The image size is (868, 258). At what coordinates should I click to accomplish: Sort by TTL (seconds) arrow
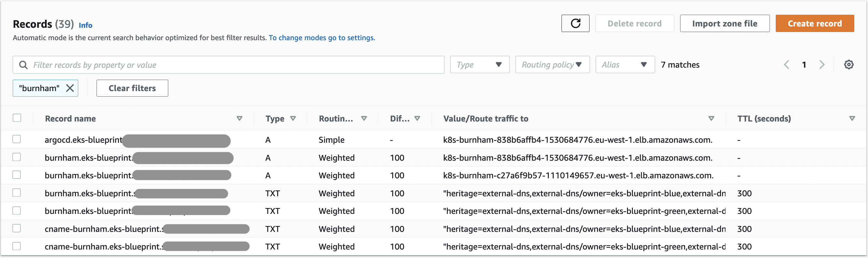pos(852,119)
